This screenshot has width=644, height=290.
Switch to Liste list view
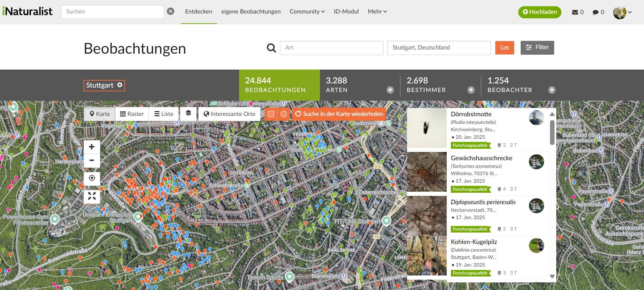pyautogui.click(x=164, y=114)
